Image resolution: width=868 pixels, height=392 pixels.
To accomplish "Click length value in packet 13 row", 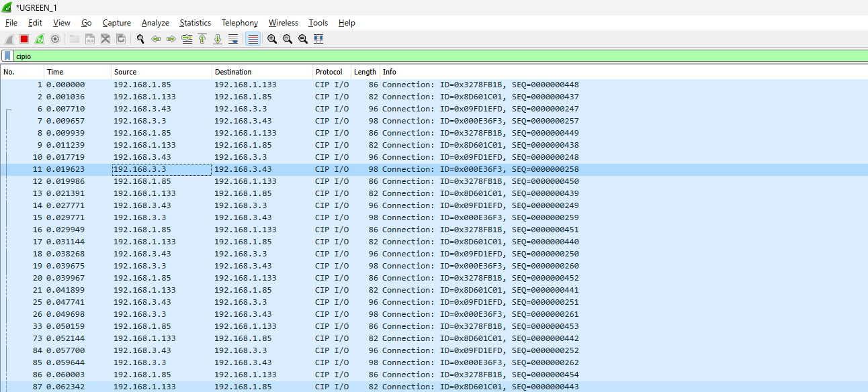I will (x=373, y=193).
